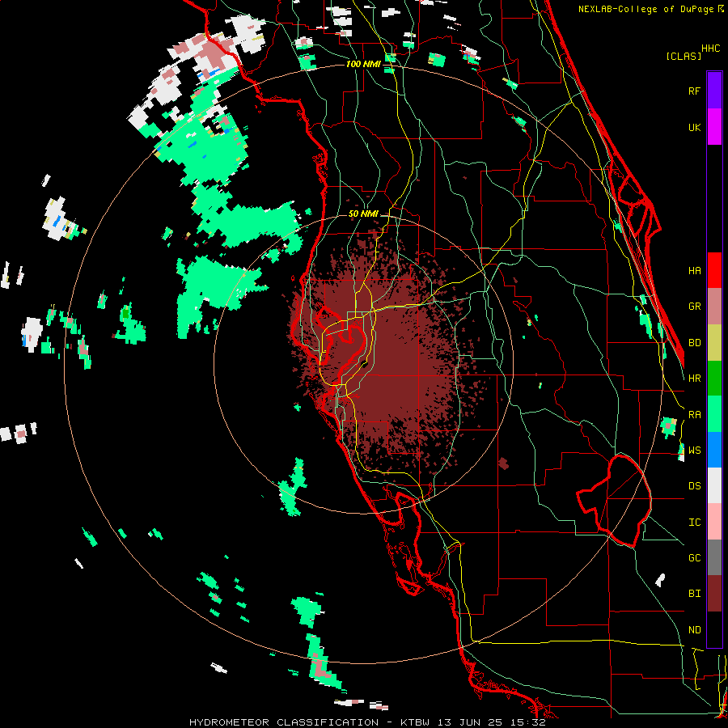The width and height of the screenshot is (728, 728).
Task: Click the UK magenta legend swatch
Action: 714,127
